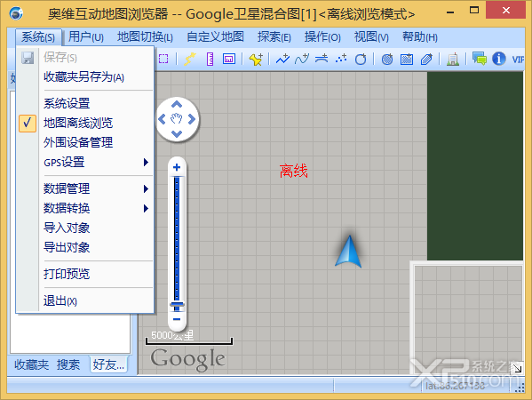Open 系统设置 from the menu

85,103
